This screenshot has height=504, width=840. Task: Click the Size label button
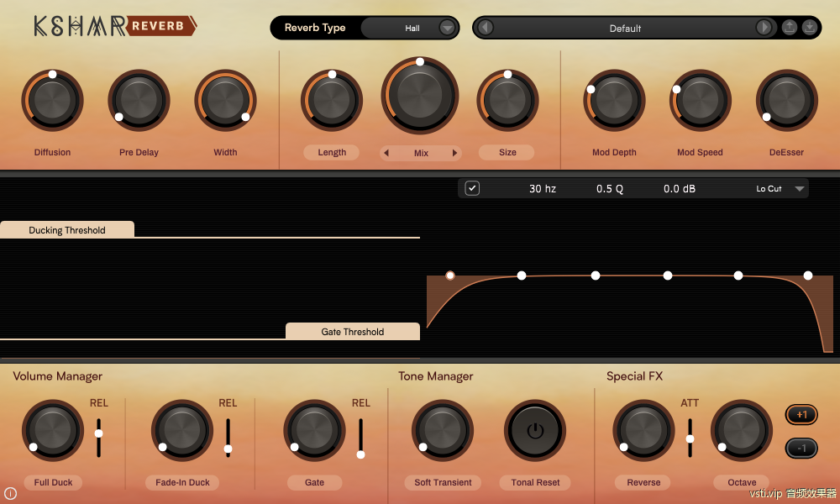(507, 152)
